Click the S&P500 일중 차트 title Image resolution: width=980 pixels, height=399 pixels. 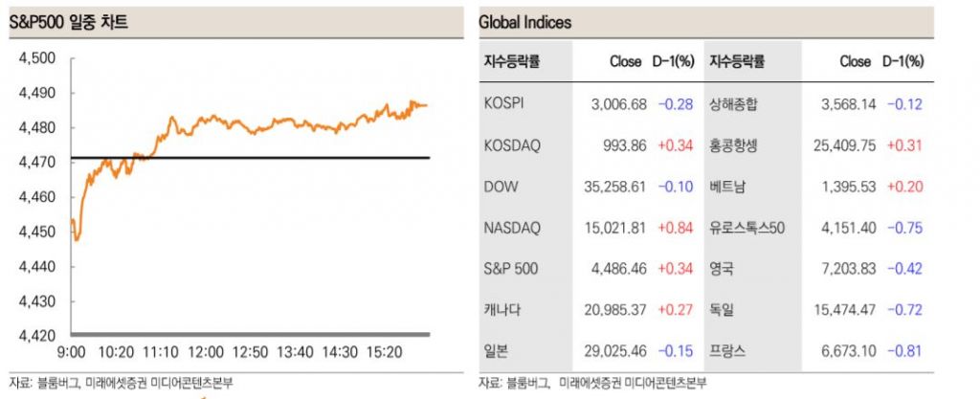pos(68,22)
